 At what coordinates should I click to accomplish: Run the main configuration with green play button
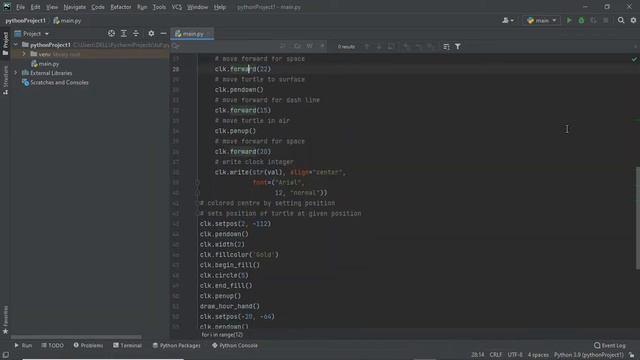coord(569,20)
